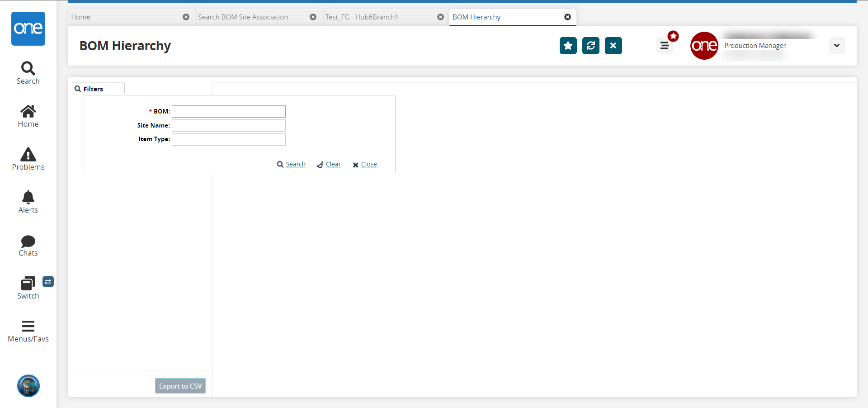Open the Switch windows icon
The width and height of the screenshot is (868, 408).
point(28,288)
